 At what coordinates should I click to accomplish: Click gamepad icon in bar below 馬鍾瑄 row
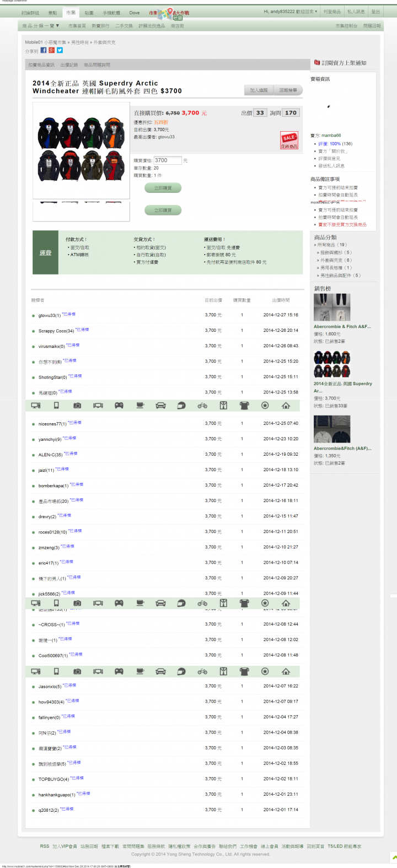click(119, 406)
